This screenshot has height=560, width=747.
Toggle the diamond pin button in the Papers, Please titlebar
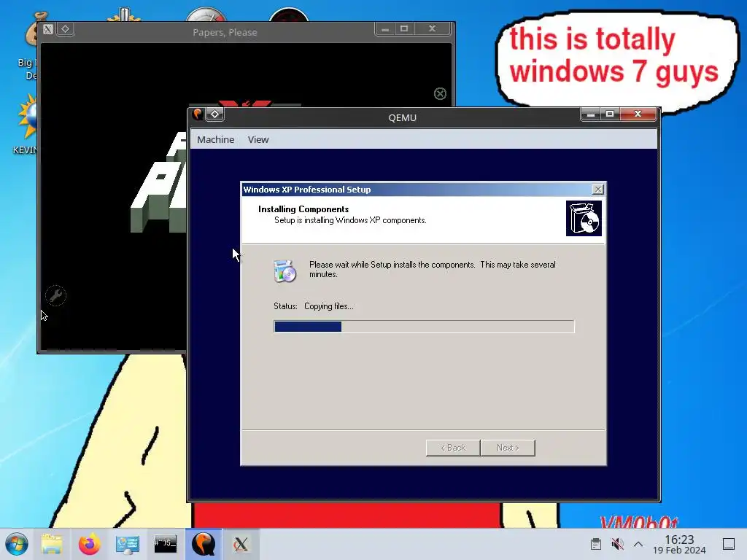[x=65, y=29]
